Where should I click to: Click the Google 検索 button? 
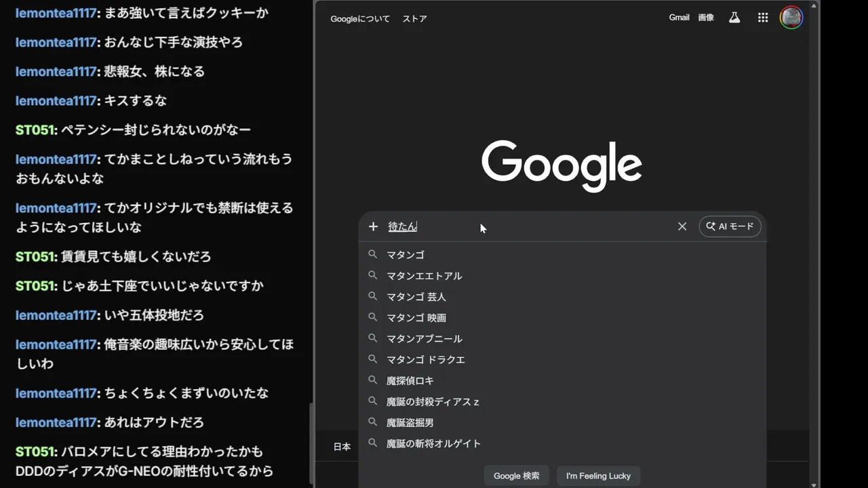point(517,476)
